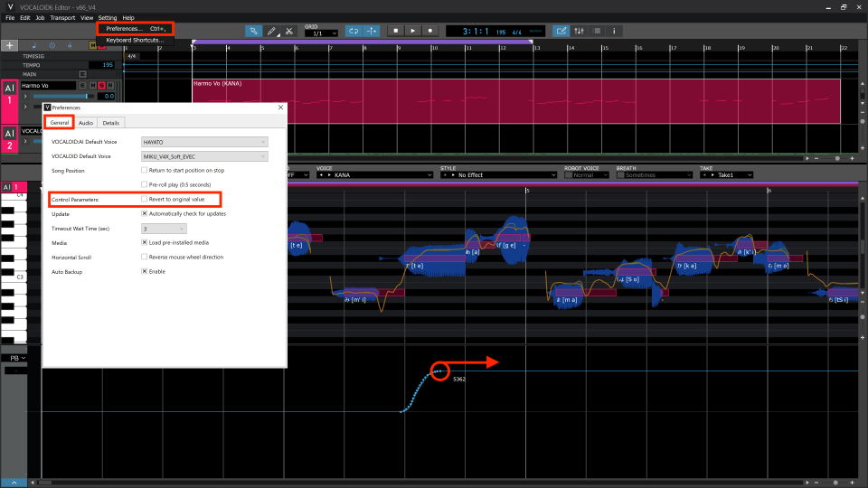The width and height of the screenshot is (868, 488).
Task: Show the Musical Editor panel
Action: pyautogui.click(x=561, y=31)
